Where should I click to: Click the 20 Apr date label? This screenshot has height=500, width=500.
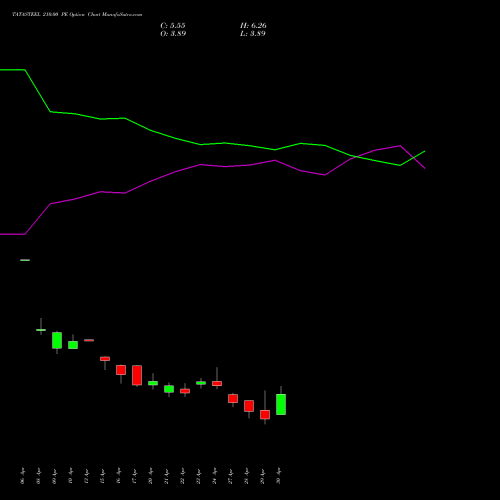[x=151, y=476]
